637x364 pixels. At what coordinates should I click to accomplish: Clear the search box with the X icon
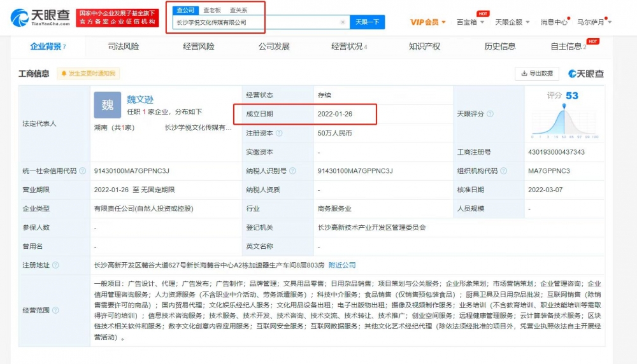pyautogui.click(x=342, y=22)
